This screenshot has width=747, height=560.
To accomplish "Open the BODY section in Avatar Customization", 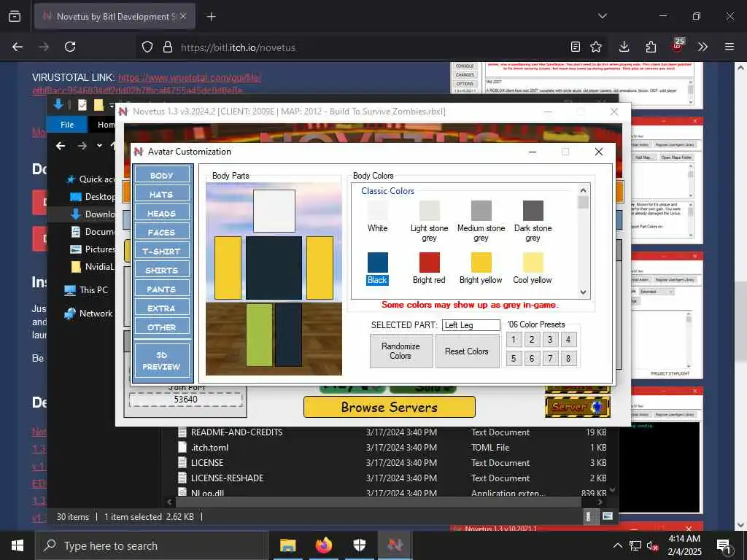I will 161,175.
